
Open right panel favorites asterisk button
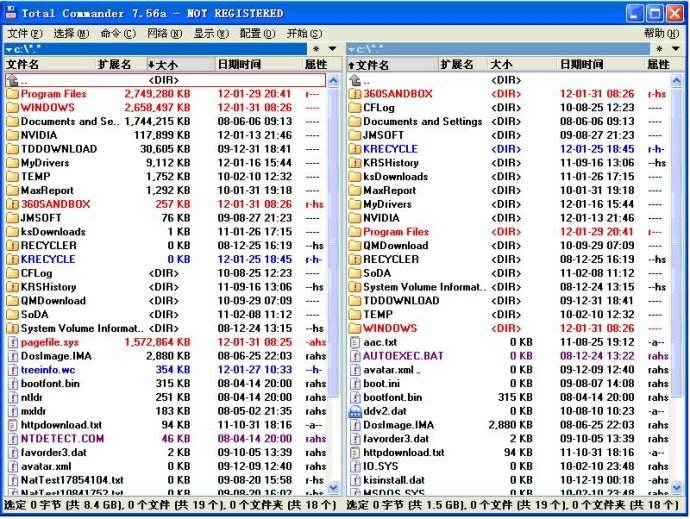(x=659, y=49)
